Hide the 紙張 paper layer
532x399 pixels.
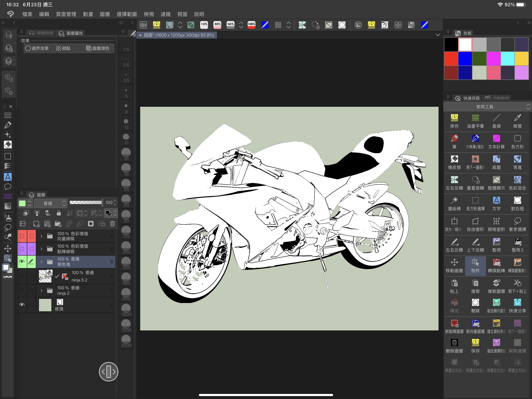click(22, 305)
